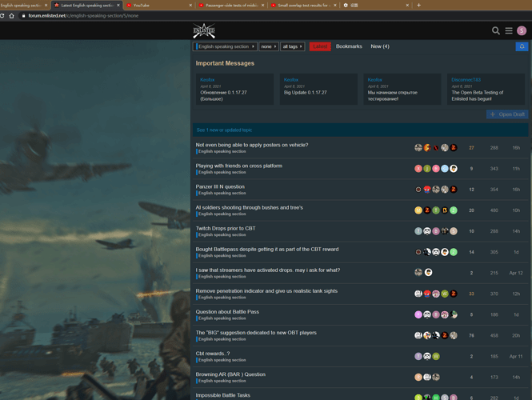
Task: Open topic Twitch Drops prior to CBT
Action: (226, 228)
